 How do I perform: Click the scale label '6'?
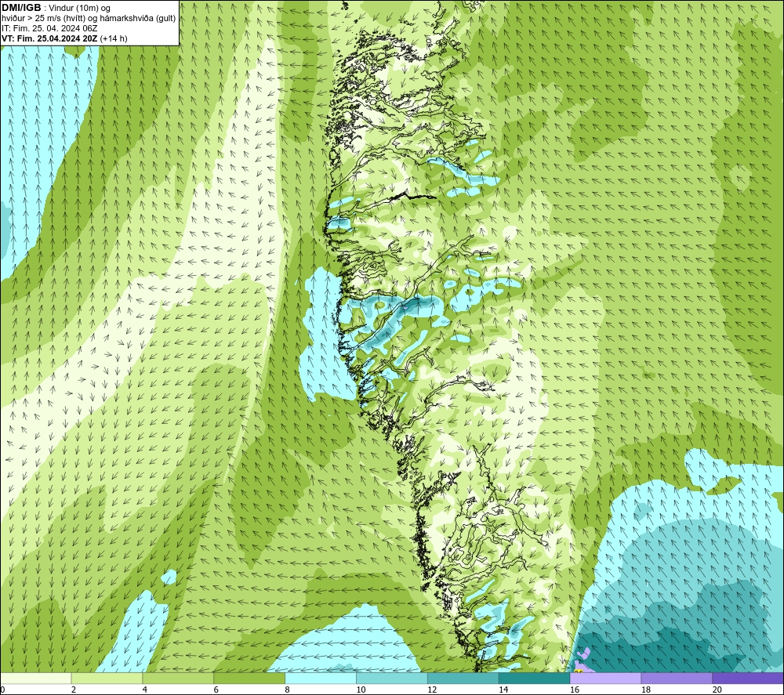[216, 690]
